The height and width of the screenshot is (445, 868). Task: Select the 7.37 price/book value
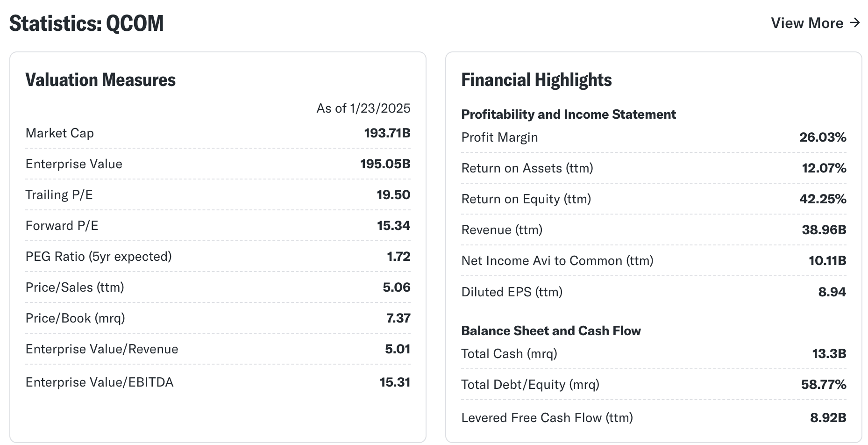click(398, 318)
